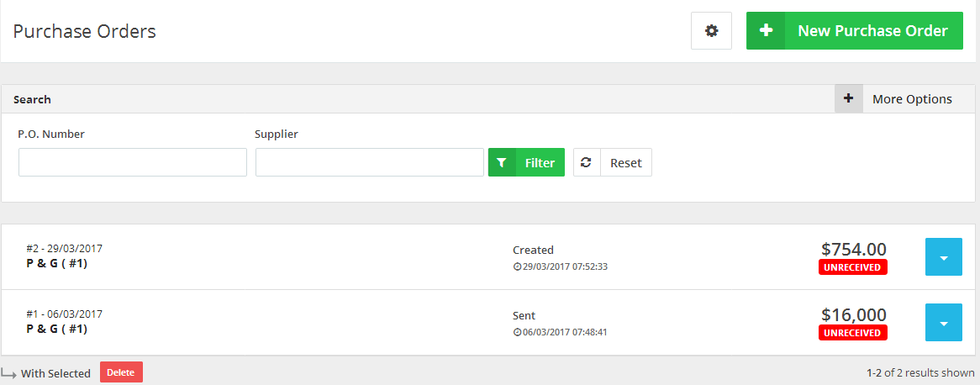
Task: Focus the P.O. Number search field
Action: [133, 162]
